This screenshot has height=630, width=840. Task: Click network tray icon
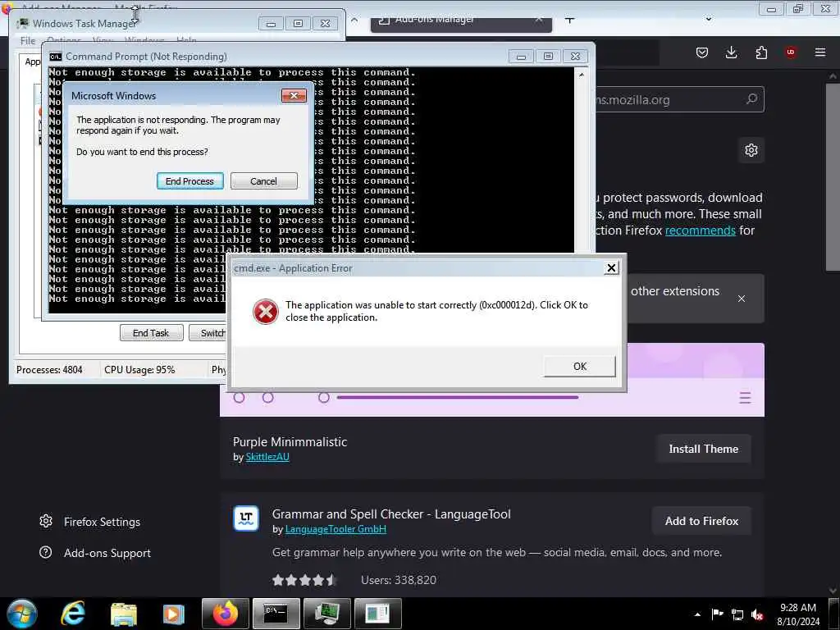[x=737, y=614]
